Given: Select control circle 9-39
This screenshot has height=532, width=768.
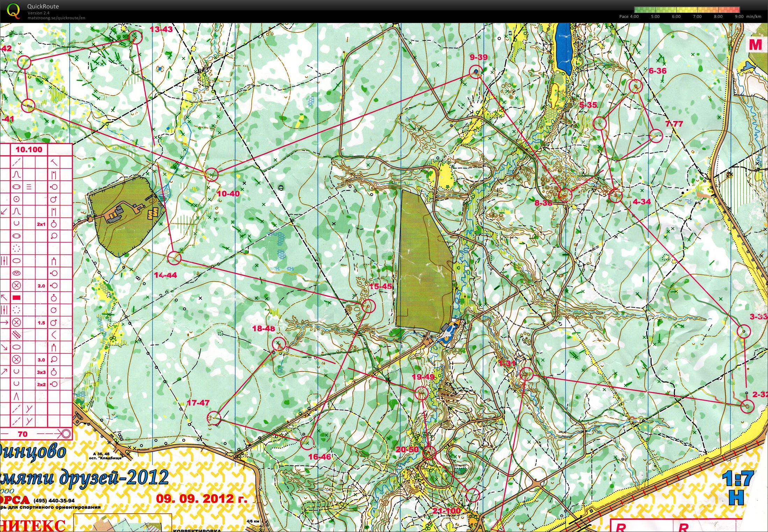Looking at the screenshot, I should tap(476, 72).
